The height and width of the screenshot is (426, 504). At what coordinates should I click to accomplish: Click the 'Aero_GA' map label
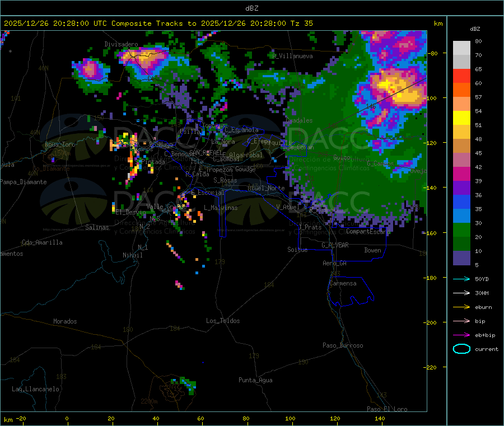pyautogui.click(x=334, y=263)
